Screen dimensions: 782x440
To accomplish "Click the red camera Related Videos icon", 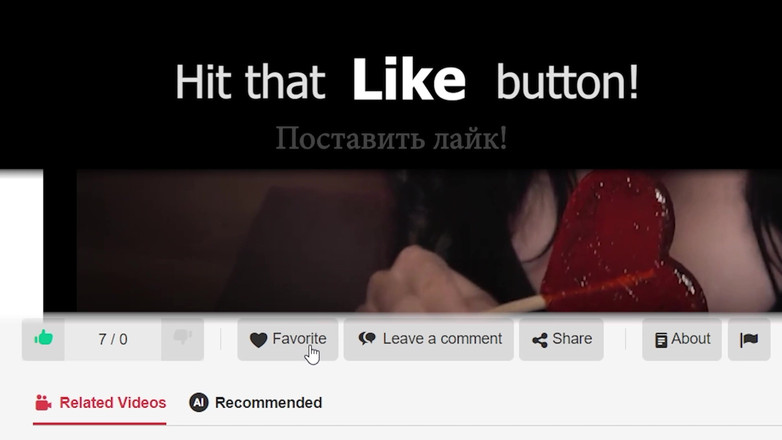I will [43, 403].
